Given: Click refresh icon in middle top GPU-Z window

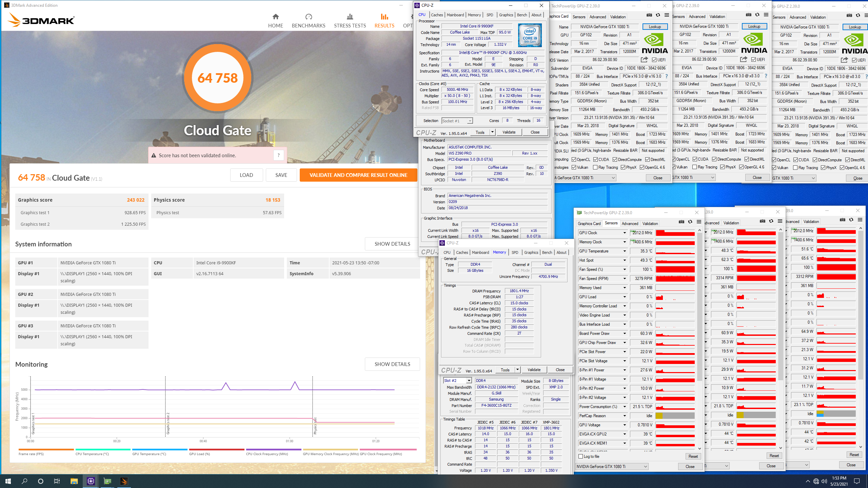Looking at the screenshot, I should coord(757,15).
